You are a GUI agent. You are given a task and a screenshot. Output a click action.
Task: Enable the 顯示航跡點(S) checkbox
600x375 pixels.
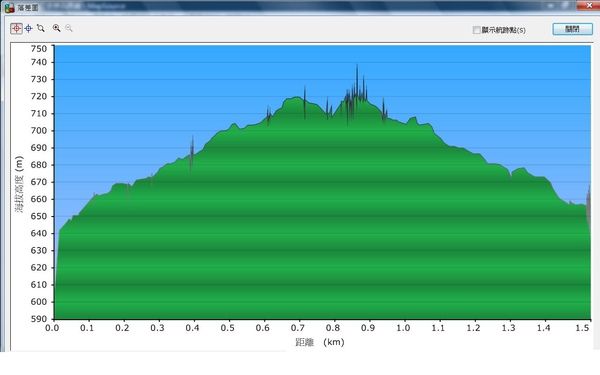(x=476, y=30)
